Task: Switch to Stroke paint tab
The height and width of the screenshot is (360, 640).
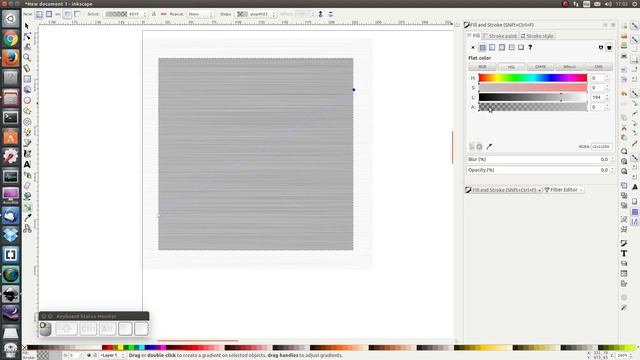Action: (500, 36)
